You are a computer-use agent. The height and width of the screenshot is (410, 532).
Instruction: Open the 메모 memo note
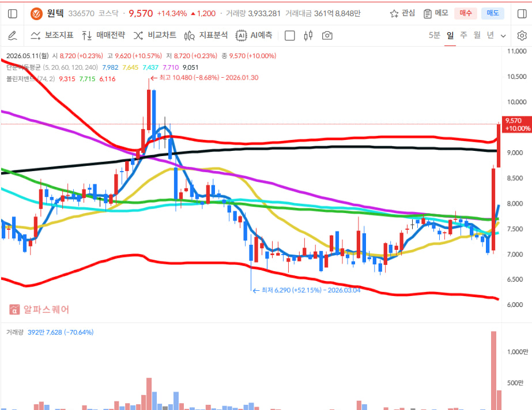436,14
